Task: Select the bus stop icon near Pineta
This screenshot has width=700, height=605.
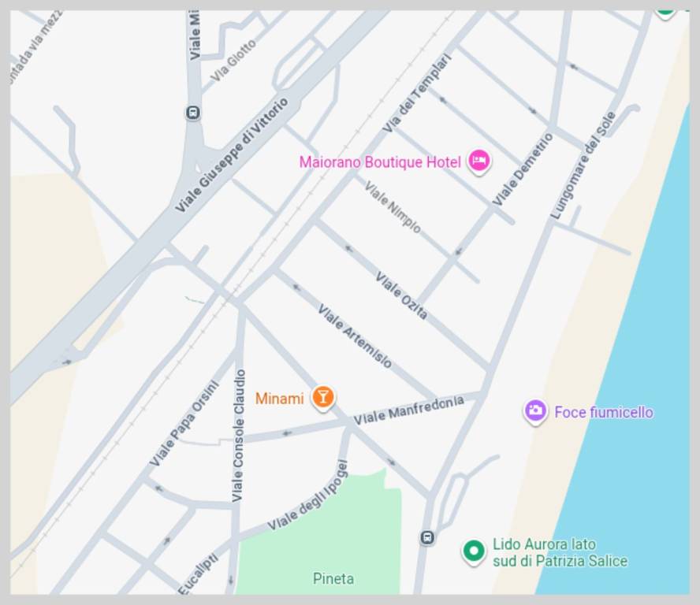Action: (x=427, y=537)
